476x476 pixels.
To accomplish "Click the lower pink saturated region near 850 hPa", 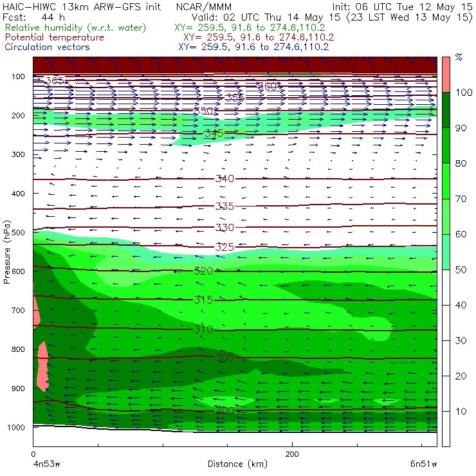I will click(x=42, y=367).
